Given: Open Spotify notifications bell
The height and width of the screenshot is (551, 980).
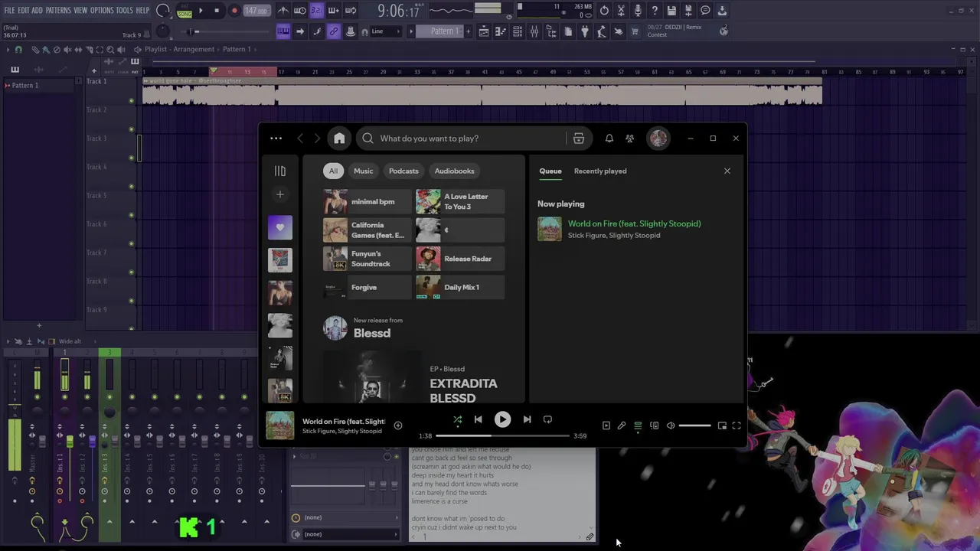Looking at the screenshot, I should [x=609, y=139].
